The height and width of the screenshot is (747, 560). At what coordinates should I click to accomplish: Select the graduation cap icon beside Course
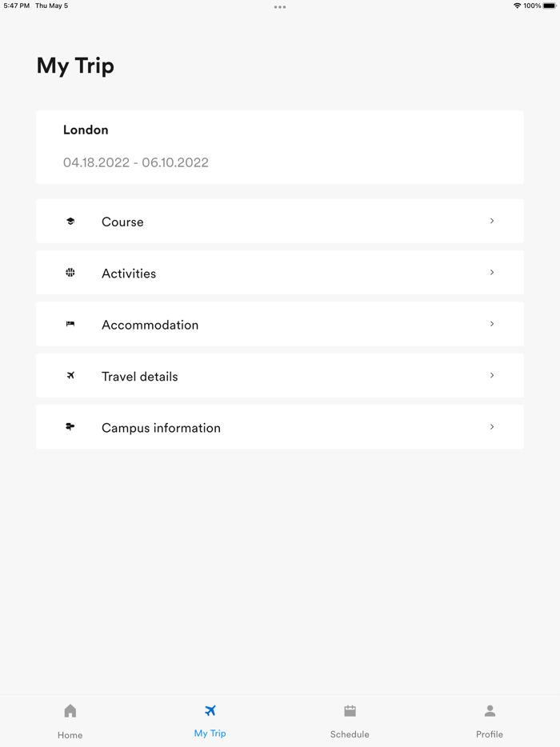70,222
